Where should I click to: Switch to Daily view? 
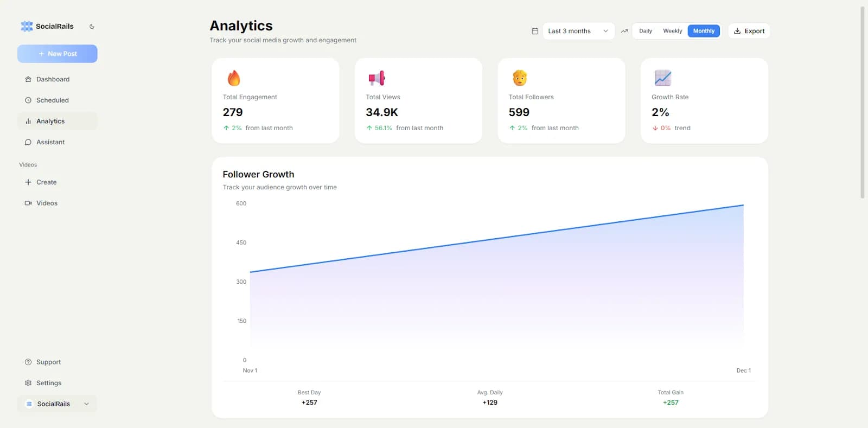(x=646, y=31)
